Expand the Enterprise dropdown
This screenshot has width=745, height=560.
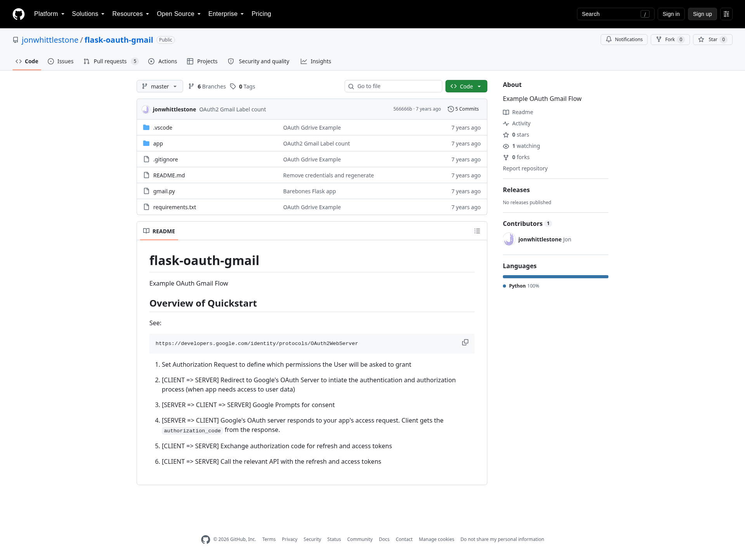point(226,14)
